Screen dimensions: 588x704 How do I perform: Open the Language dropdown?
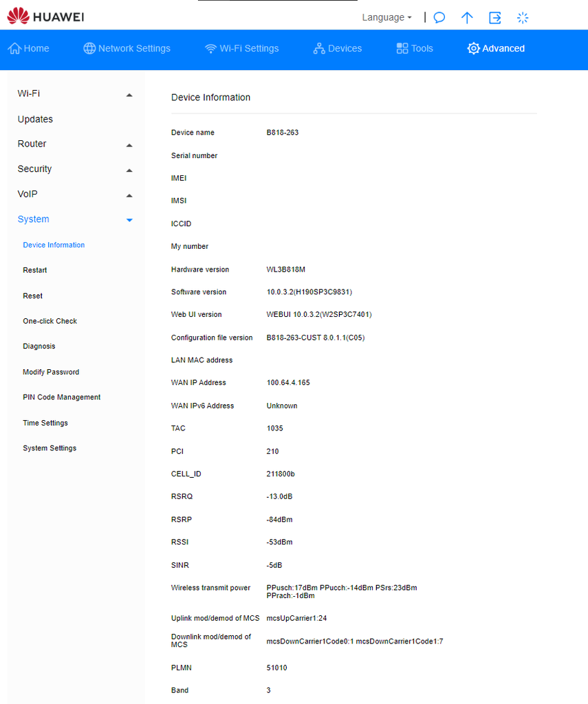tap(386, 17)
